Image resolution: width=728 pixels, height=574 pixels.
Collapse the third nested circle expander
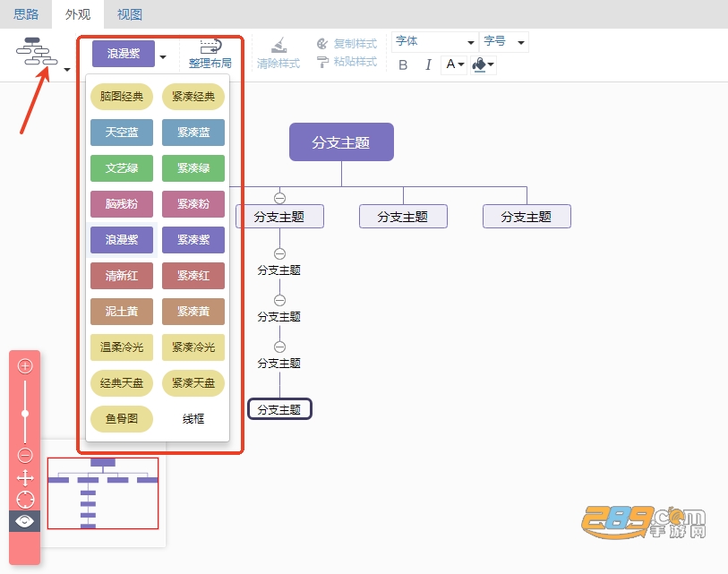(279, 347)
